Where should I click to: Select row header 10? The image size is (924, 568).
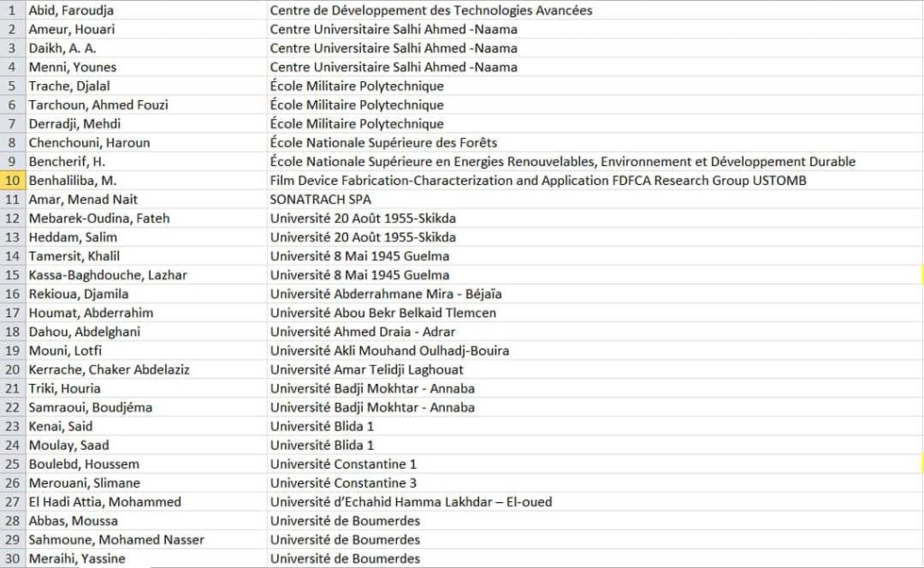tap(13, 181)
